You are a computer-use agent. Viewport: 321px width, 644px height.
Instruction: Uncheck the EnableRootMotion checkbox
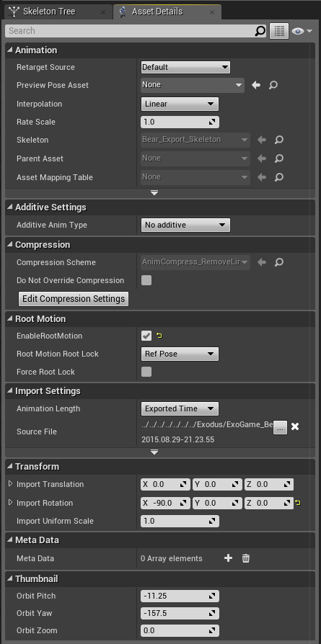point(146,336)
